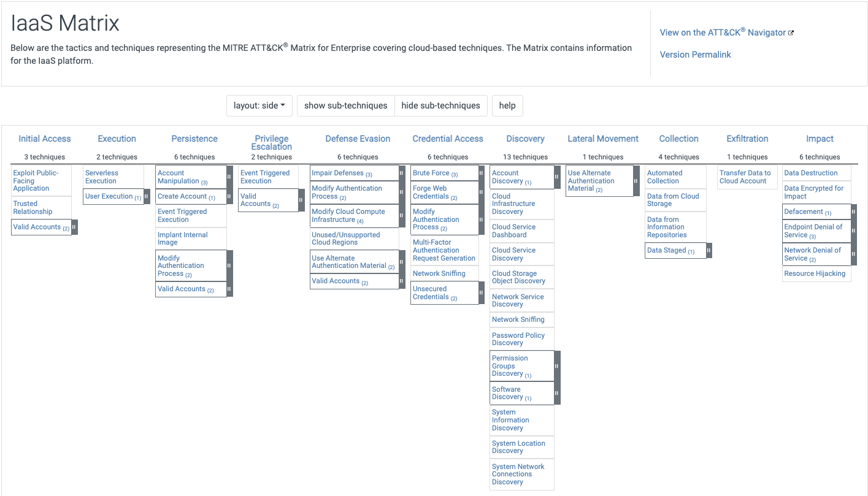Open the Credential Access tactic header
The image size is (868, 496).
(x=448, y=139)
